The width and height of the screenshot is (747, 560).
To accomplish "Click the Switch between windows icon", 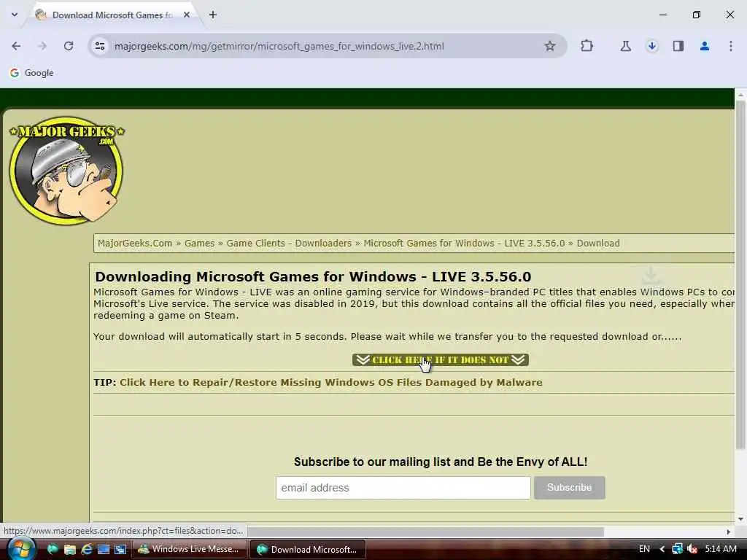I will (x=120, y=549).
